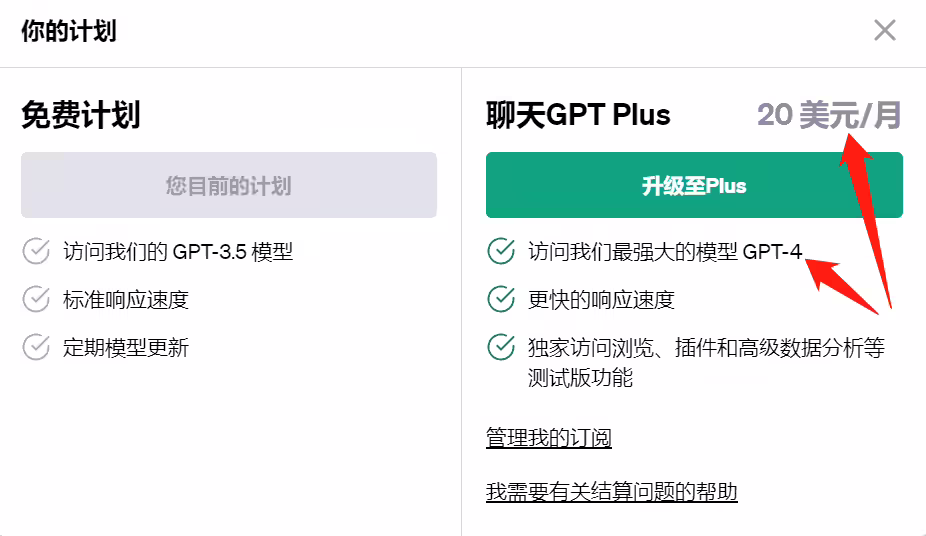Click the 聊天GPT Plus heading
The image size is (926, 536).
coord(578,115)
